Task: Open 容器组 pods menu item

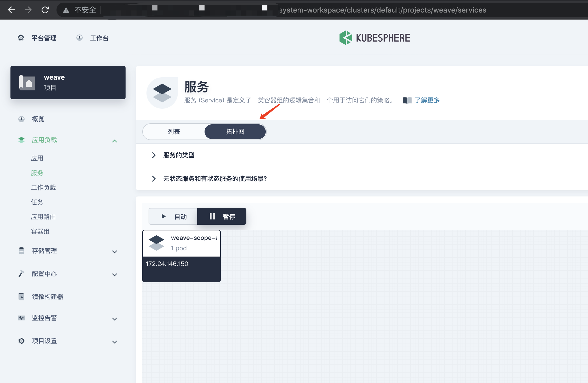Action: click(x=40, y=231)
